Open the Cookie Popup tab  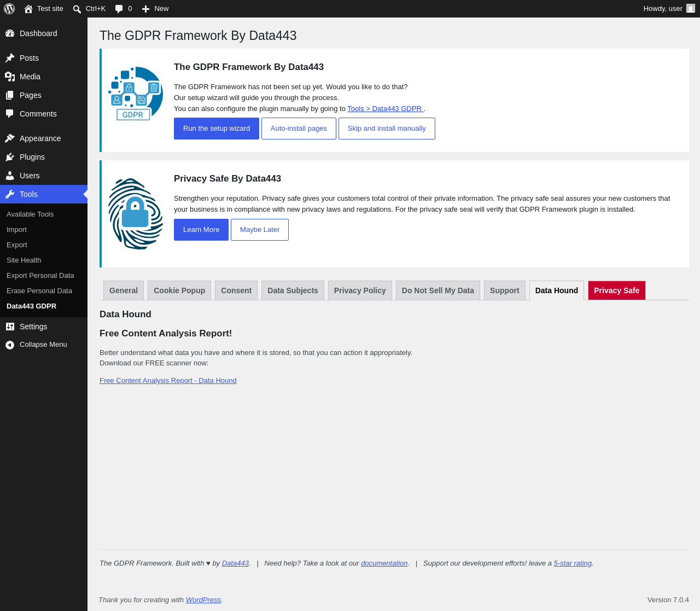[x=179, y=290]
